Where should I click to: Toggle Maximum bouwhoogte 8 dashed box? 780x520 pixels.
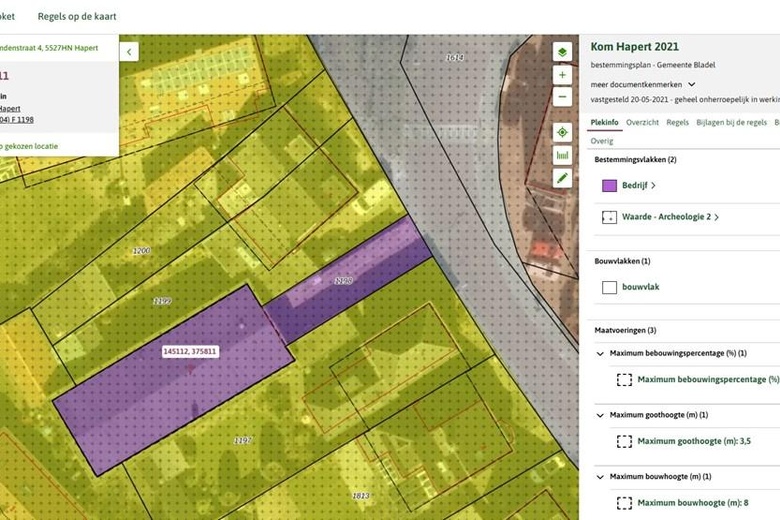click(624, 502)
